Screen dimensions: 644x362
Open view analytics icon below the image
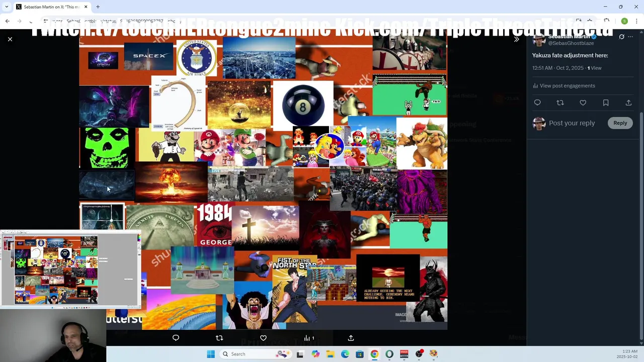click(308, 338)
